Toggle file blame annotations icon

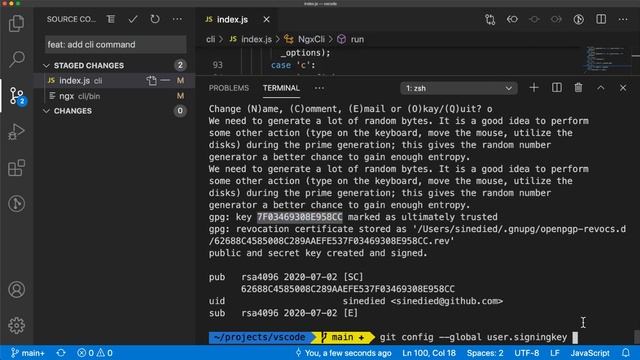[578, 19]
